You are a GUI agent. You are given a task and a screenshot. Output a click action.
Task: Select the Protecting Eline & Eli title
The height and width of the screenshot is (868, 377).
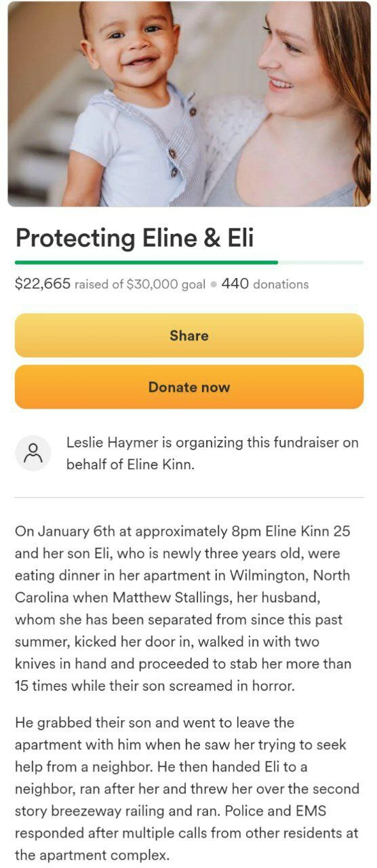134,238
